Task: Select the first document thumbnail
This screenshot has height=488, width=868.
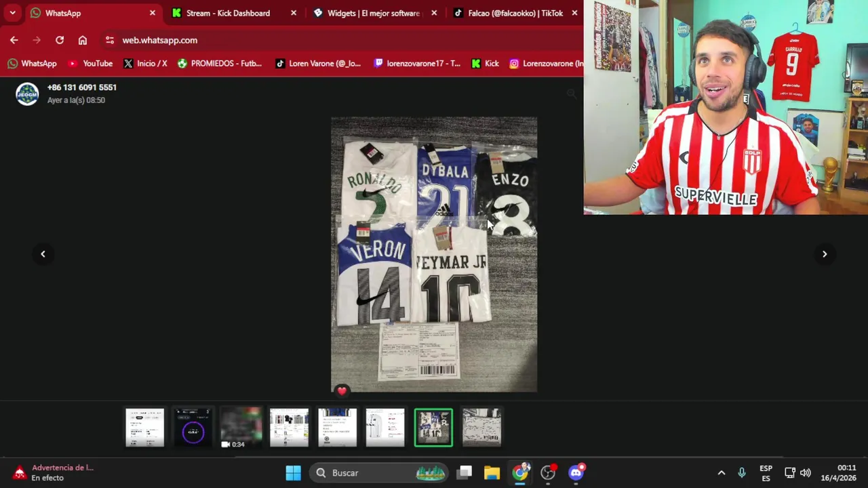Action: point(144,428)
